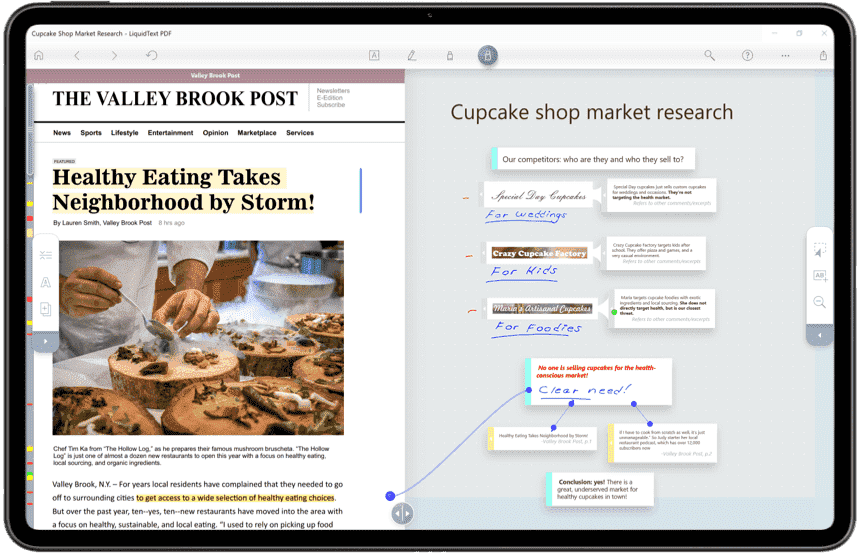Image resolution: width=860 pixels, height=556 pixels.
Task: Open the 'cook from scratch' excerpt card
Action: [x=663, y=442]
